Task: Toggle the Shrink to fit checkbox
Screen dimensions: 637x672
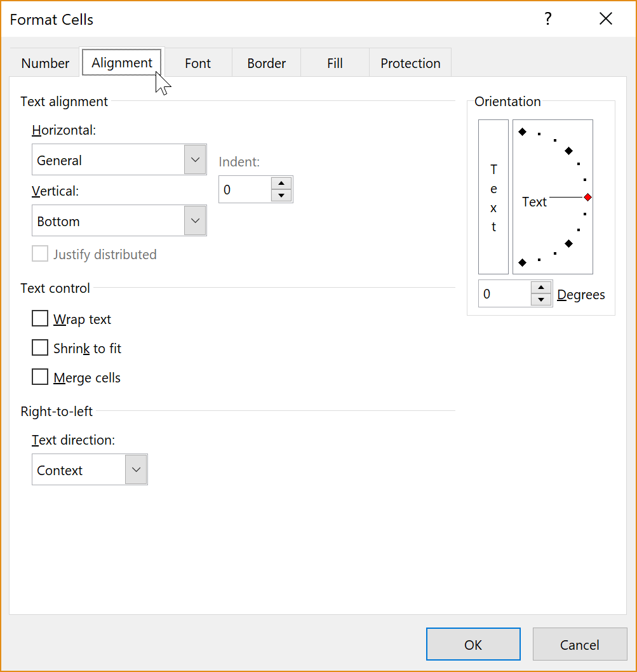Action: 40,347
